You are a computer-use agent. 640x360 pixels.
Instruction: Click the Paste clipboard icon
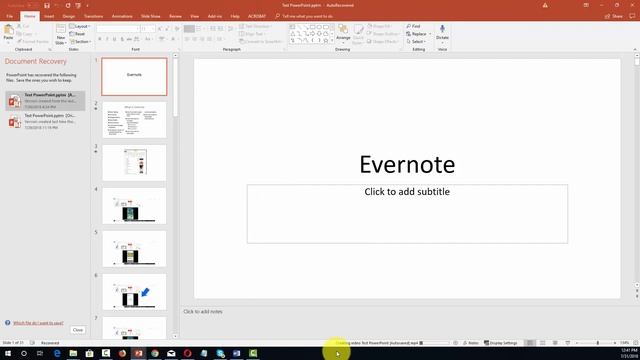[8, 30]
